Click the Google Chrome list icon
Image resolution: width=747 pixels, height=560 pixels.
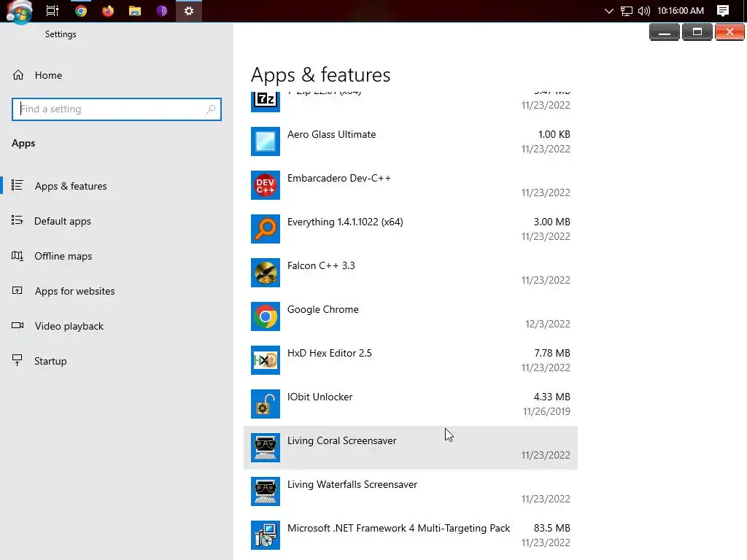pos(266,316)
